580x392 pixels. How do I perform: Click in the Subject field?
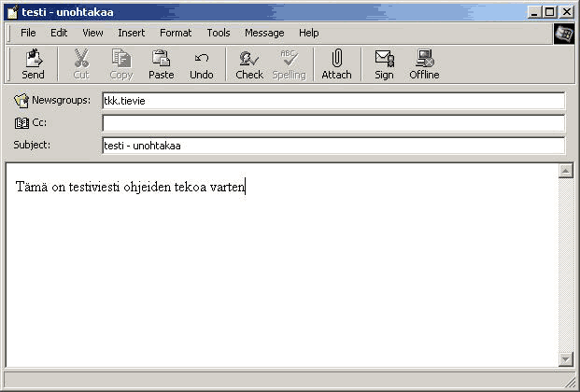pos(333,146)
